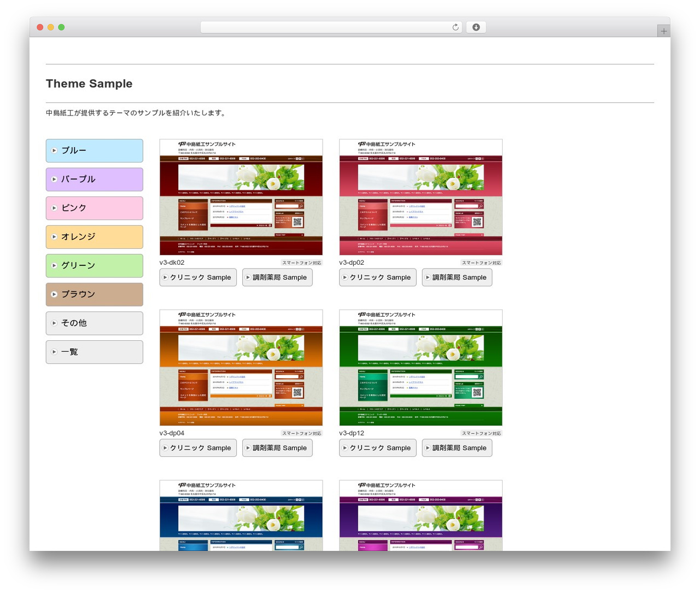
Task: Click the スマートフォン対応 badge under v3-dp12
Action: (481, 434)
